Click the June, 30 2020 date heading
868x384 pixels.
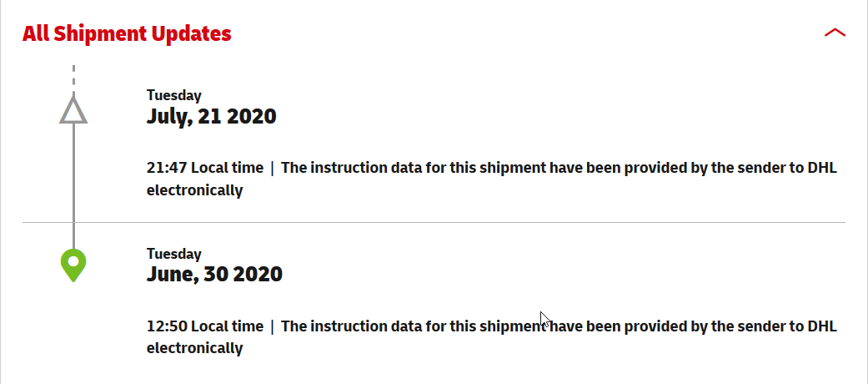click(x=214, y=275)
